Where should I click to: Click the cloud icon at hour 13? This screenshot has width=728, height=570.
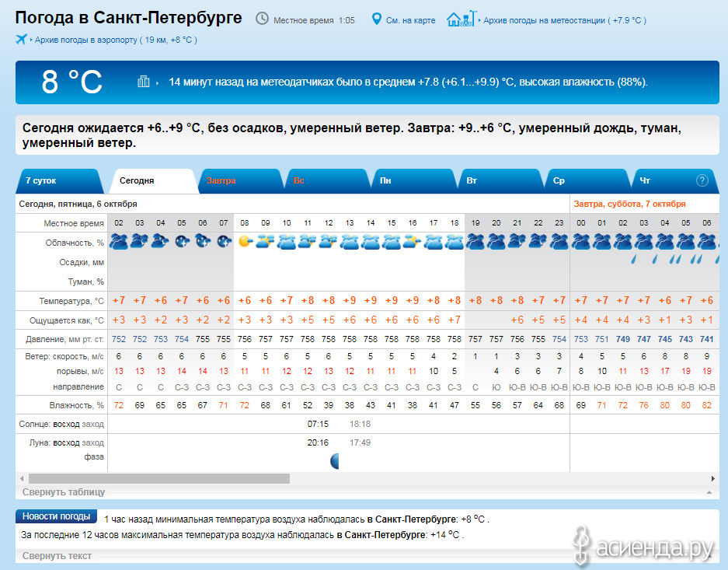(350, 242)
